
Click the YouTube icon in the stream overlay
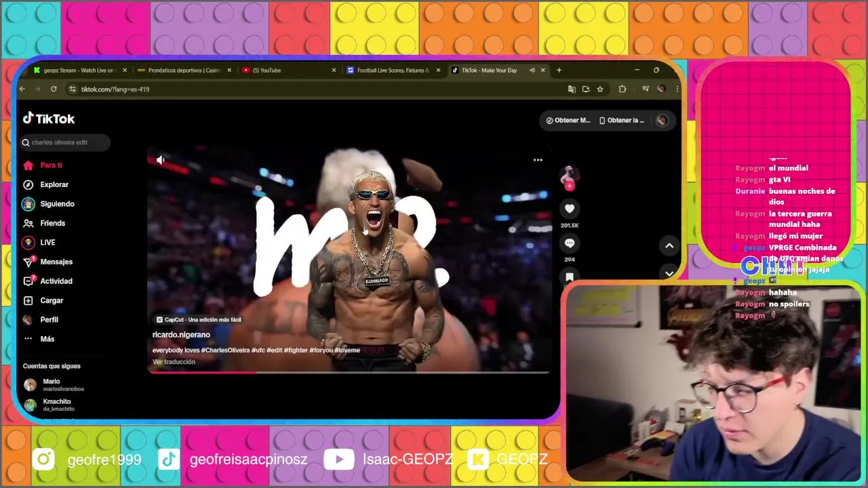pyautogui.click(x=338, y=460)
